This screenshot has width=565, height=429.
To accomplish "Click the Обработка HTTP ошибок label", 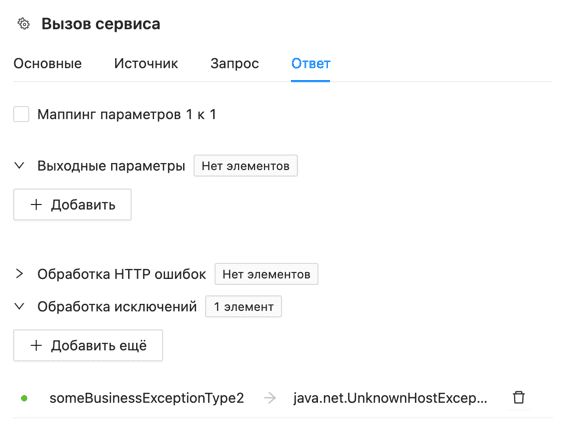I will coord(121,274).
